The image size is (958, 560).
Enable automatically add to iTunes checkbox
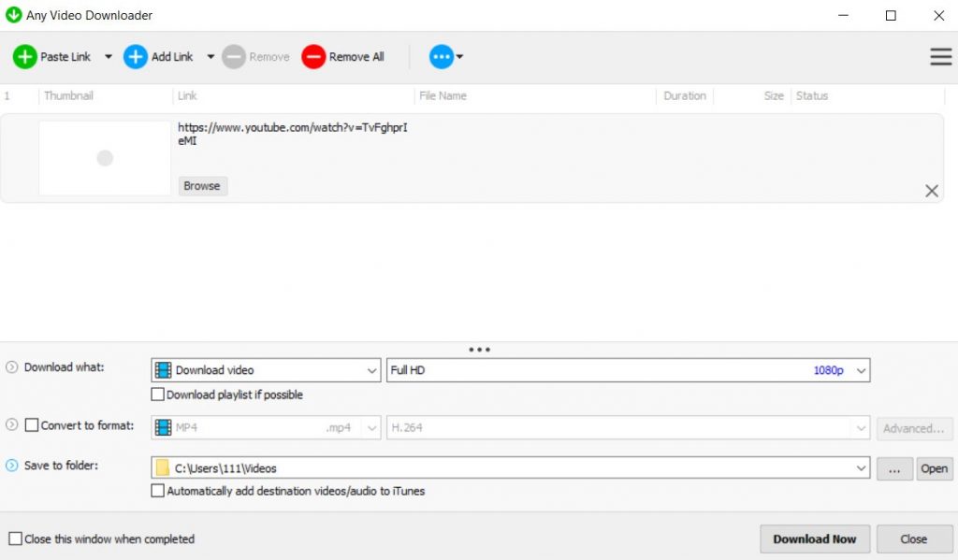(157, 491)
